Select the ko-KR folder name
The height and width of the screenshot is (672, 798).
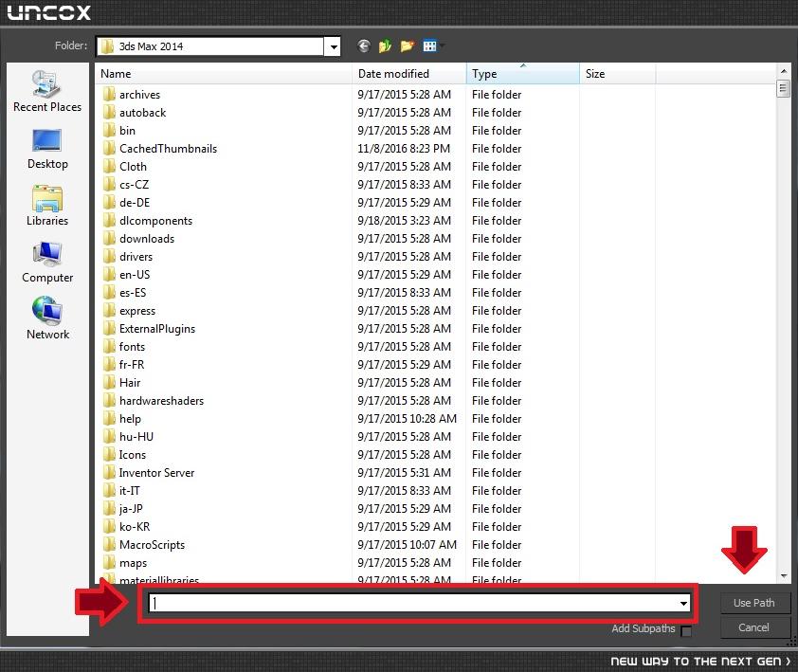click(135, 527)
